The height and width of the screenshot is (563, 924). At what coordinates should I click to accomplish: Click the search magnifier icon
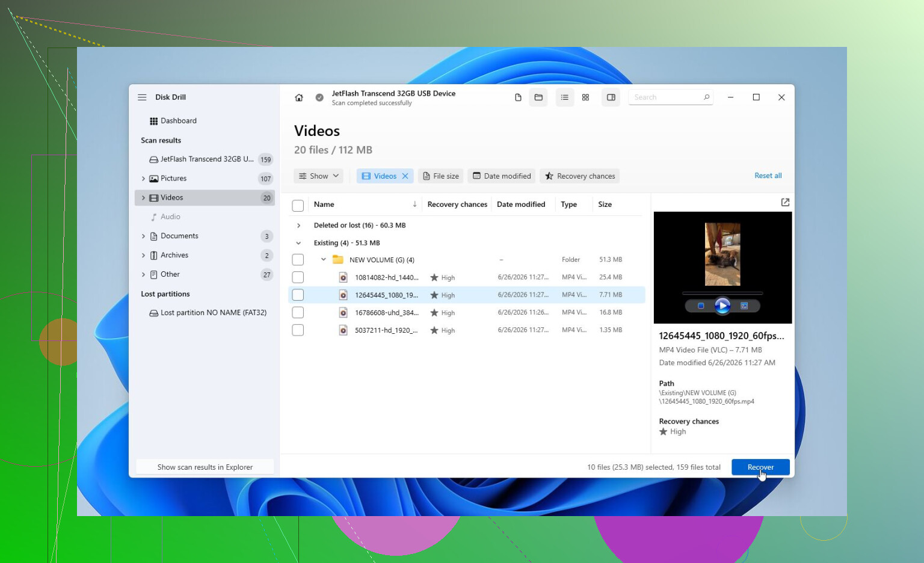(x=706, y=97)
